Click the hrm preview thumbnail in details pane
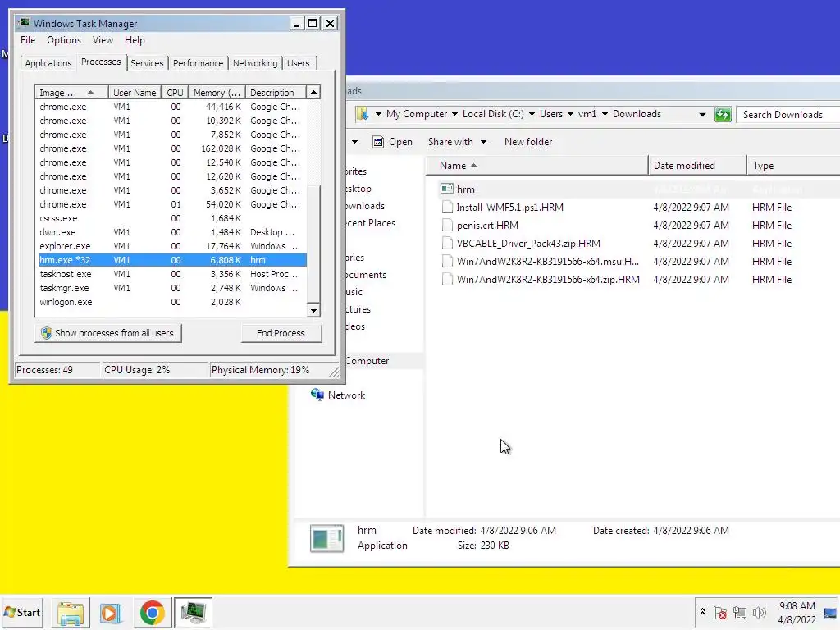The height and width of the screenshot is (630, 840). point(326,538)
